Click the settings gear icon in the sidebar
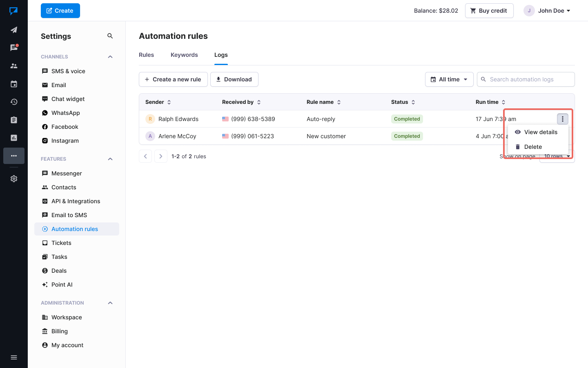Image resolution: width=588 pixels, height=368 pixels. tap(13, 178)
